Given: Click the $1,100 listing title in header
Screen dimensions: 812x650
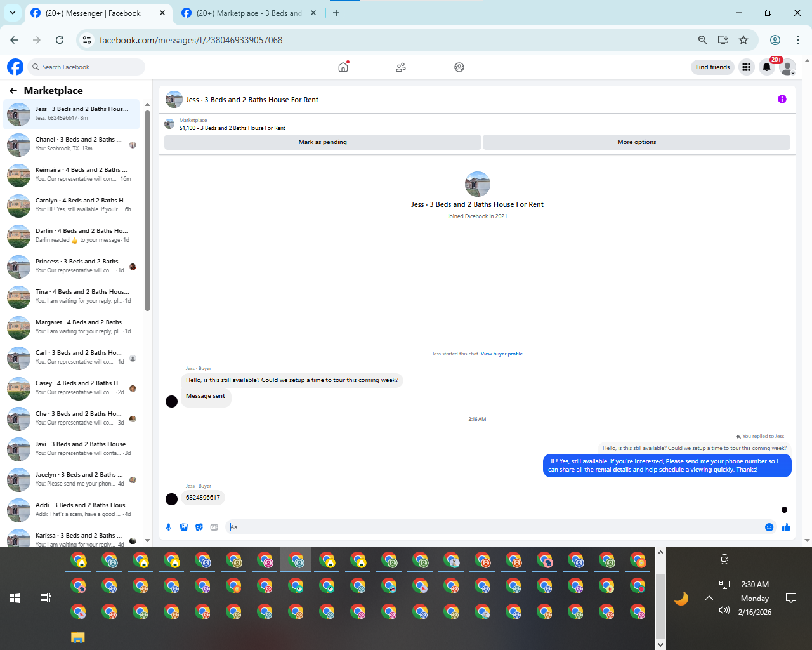Looking at the screenshot, I should 232,128.
